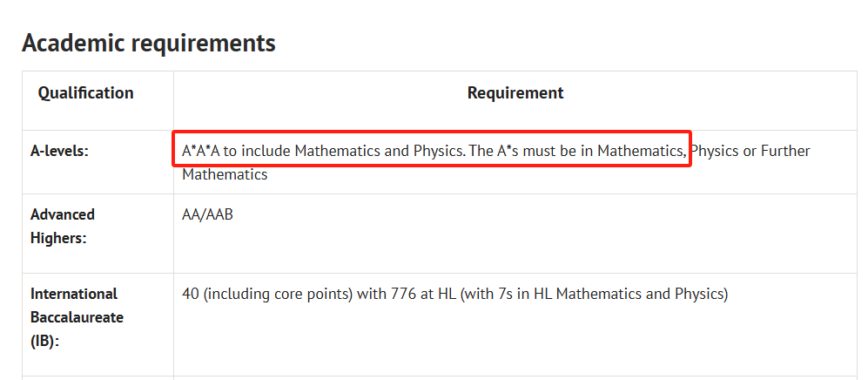Viewport: 868px width, 380px height.
Task: Click "to include" in A-levels requirement
Action: point(258,152)
